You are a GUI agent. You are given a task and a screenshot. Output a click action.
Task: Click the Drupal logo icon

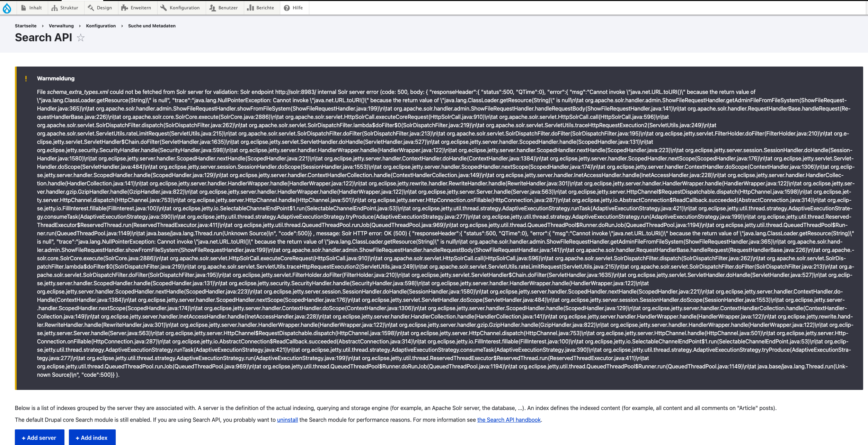[x=7, y=8]
